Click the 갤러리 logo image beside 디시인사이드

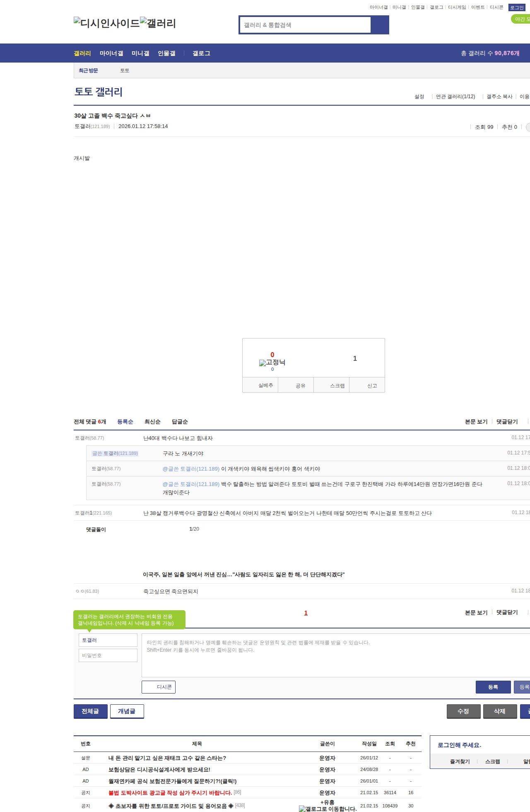click(x=158, y=23)
